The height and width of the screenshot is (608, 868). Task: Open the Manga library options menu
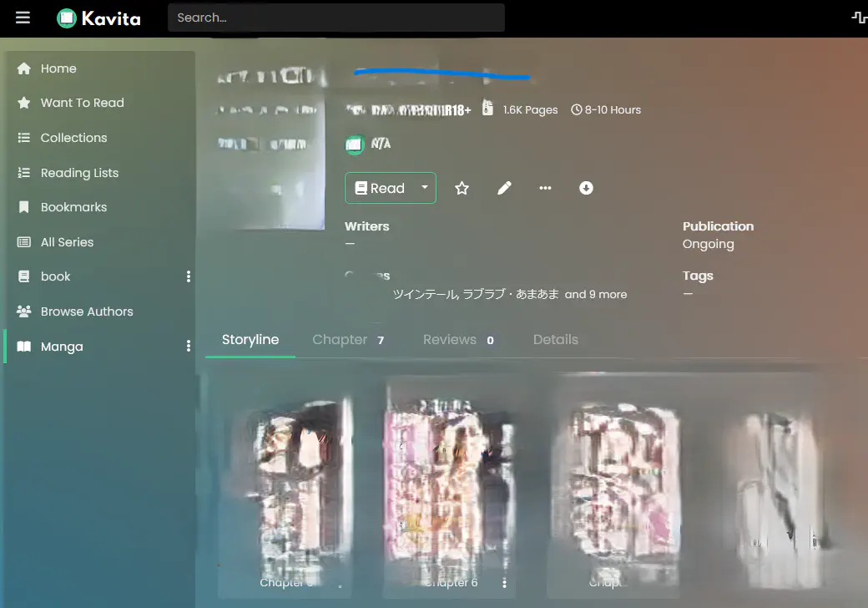coord(188,346)
